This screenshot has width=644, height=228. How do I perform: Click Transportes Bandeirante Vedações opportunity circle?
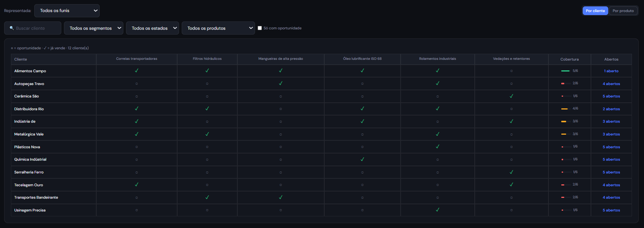click(x=511, y=198)
